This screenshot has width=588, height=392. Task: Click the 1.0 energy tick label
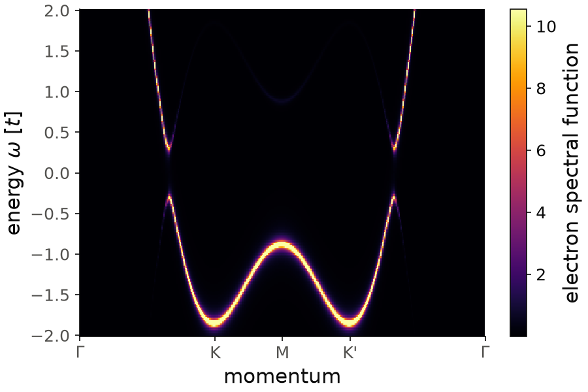click(57, 92)
